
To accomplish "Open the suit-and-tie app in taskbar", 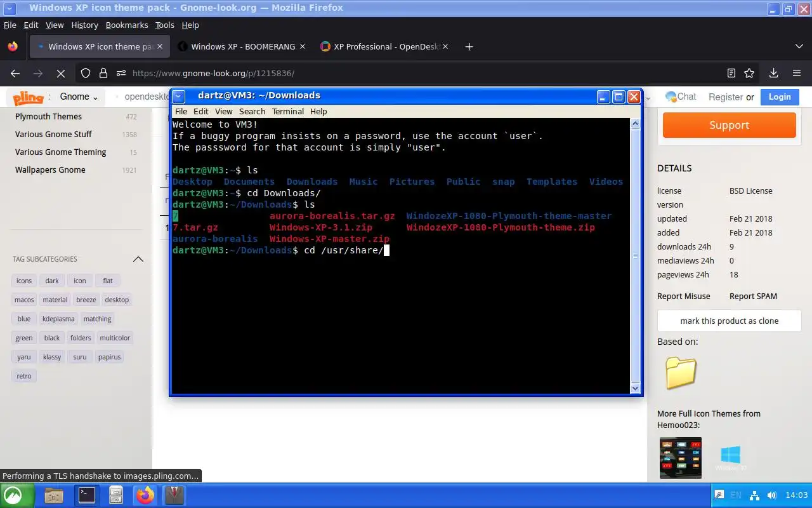I will [x=174, y=495].
